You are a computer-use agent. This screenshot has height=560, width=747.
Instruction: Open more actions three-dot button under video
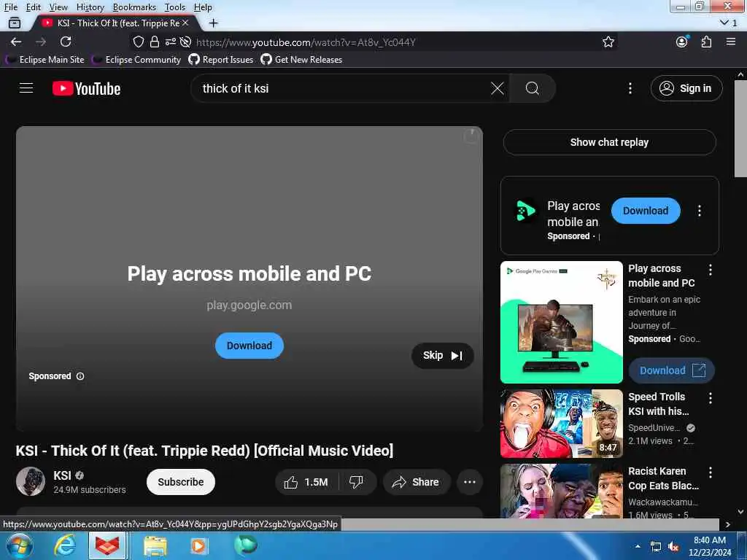470,483
